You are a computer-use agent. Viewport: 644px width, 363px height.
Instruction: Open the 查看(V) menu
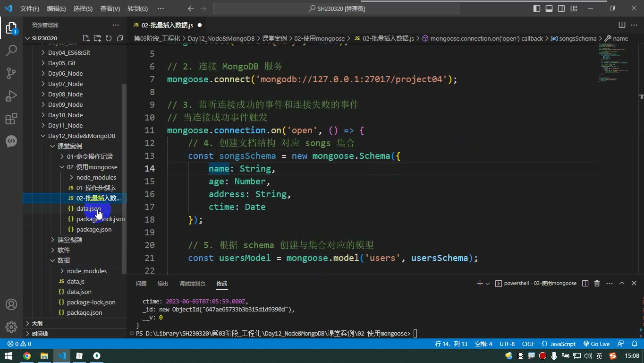pos(110,9)
